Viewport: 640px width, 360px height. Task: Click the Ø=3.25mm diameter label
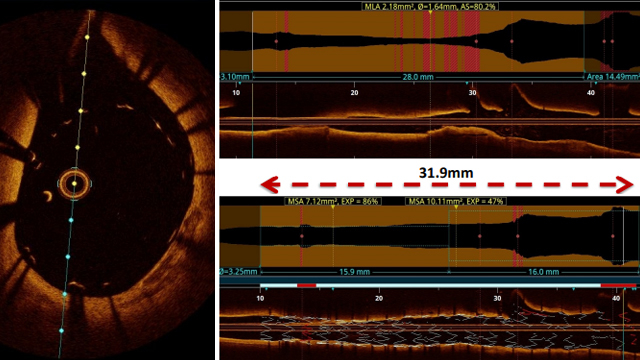(x=238, y=272)
